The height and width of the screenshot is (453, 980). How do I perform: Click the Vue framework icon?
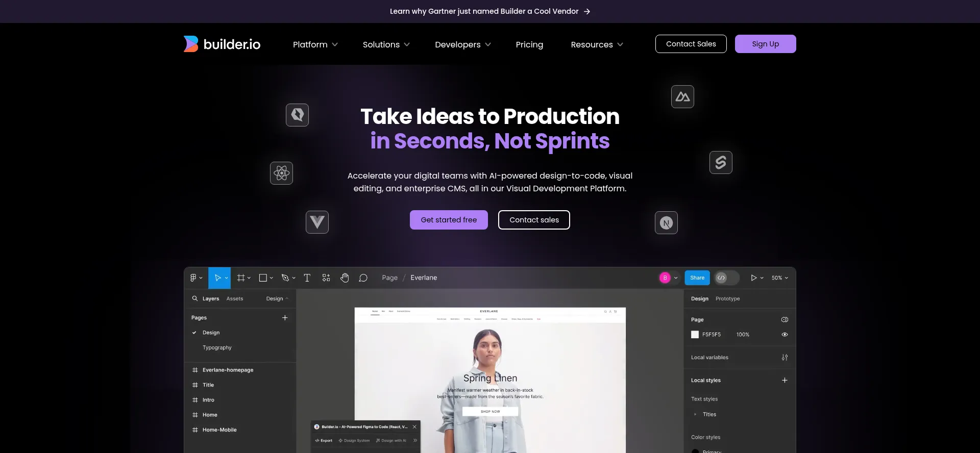click(317, 222)
